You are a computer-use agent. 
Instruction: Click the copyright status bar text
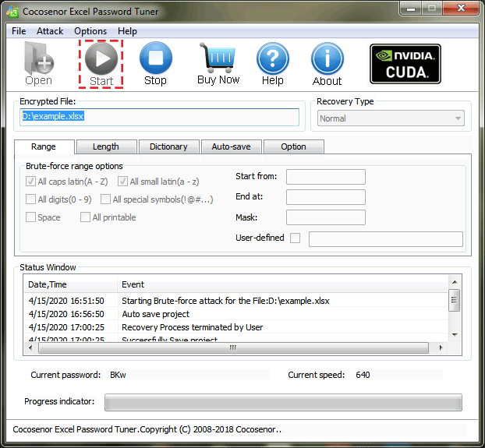point(147,429)
